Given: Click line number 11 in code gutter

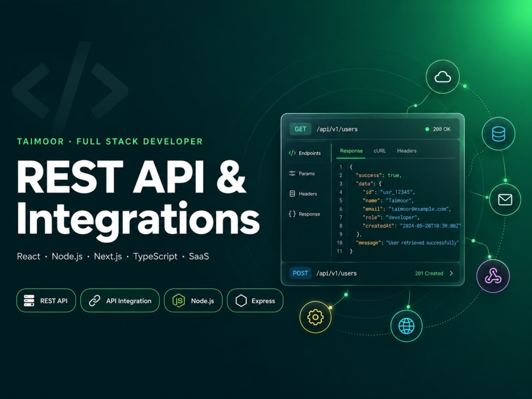Looking at the screenshot, I should pos(339,252).
